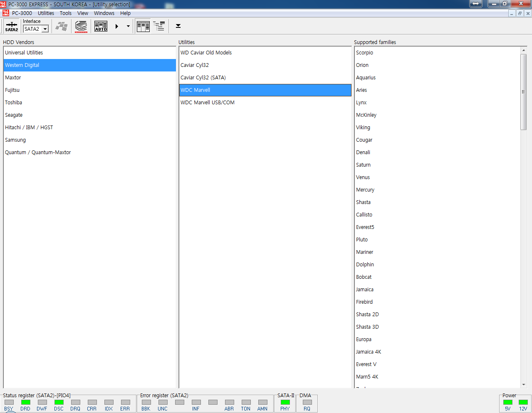
Task: Click the IDX status indicator
Action: (109, 402)
